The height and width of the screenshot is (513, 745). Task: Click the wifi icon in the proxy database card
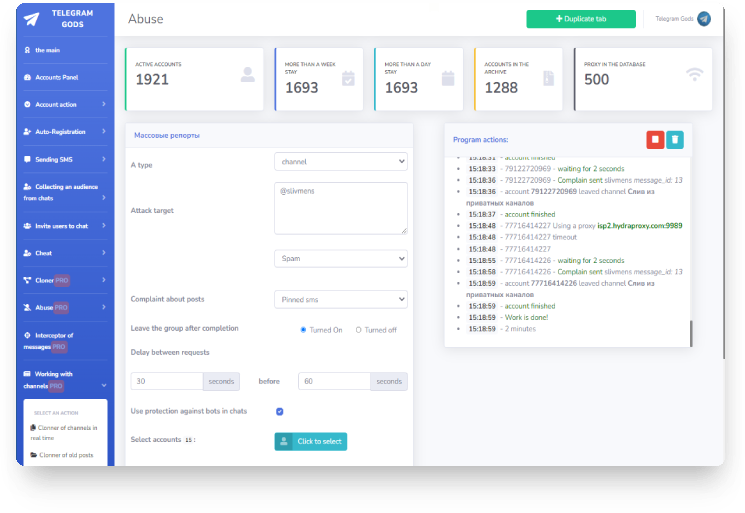[x=695, y=75]
